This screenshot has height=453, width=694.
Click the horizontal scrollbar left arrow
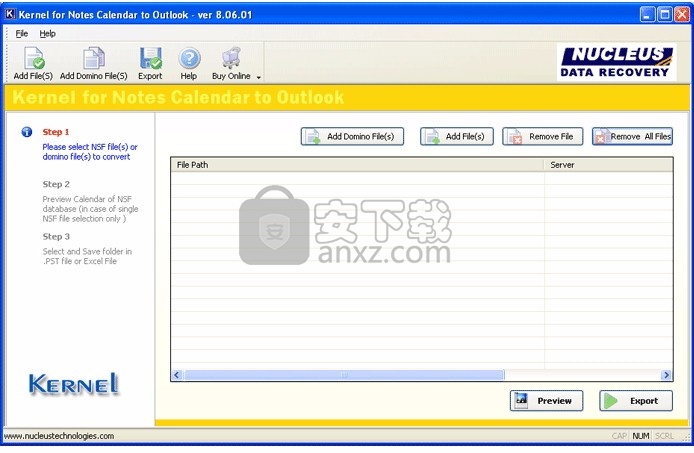[177, 375]
